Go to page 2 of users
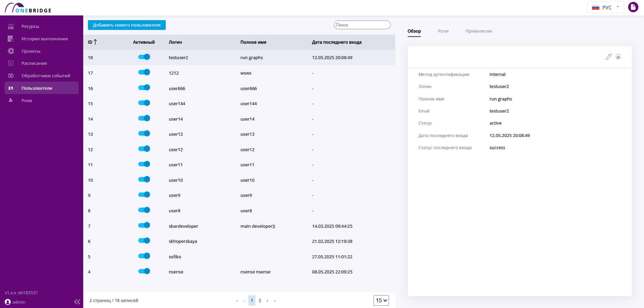This screenshot has width=644, height=308. tap(260, 300)
